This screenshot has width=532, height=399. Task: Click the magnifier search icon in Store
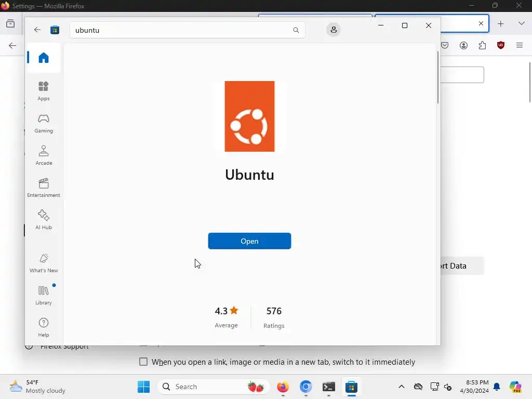pos(296,30)
